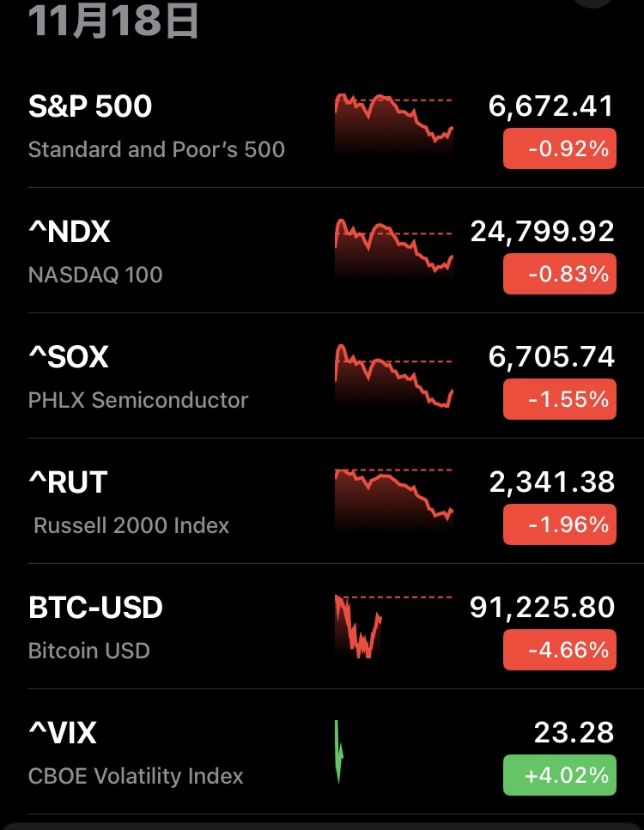Select the S&P 500 ticker name
The height and width of the screenshot is (830, 644).
point(90,106)
